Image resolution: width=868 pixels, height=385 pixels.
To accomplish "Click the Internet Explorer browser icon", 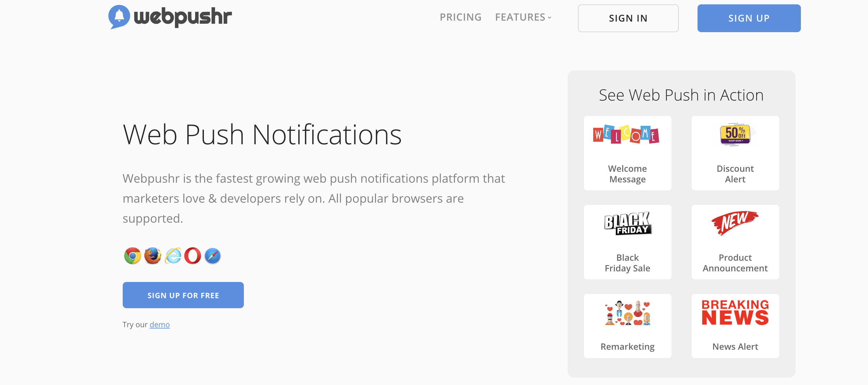I will (173, 256).
